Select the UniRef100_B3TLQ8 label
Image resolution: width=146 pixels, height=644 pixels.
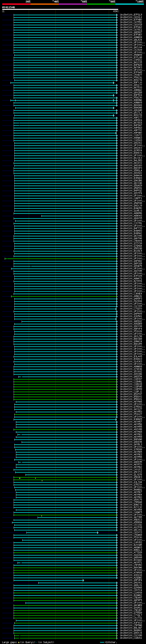131,58
